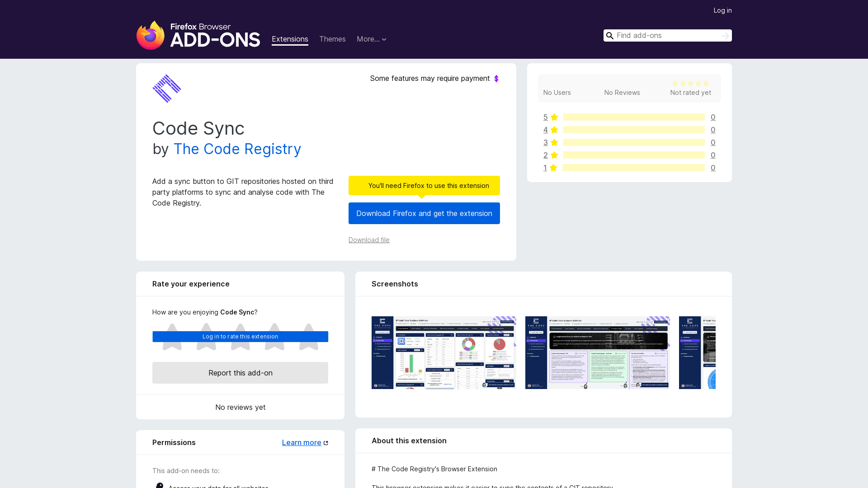
Task: Click Log in to rate this extension
Action: tap(241, 337)
